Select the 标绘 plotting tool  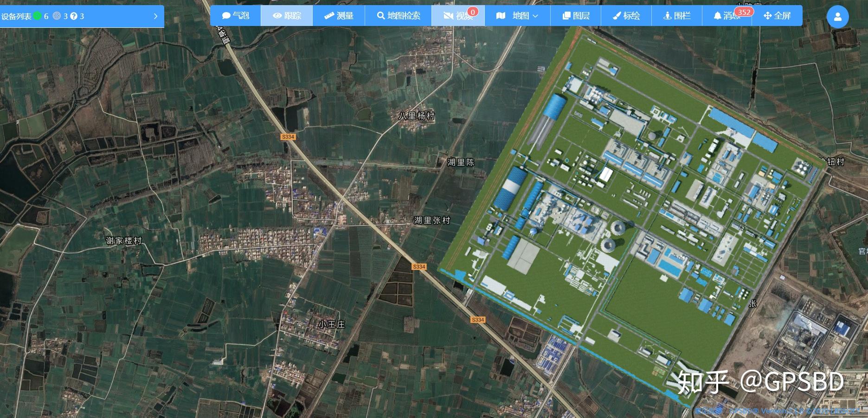(626, 16)
